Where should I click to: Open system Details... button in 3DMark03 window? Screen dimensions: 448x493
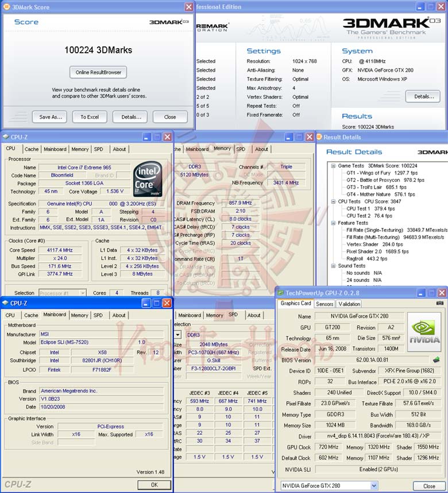click(x=424, y=96)
